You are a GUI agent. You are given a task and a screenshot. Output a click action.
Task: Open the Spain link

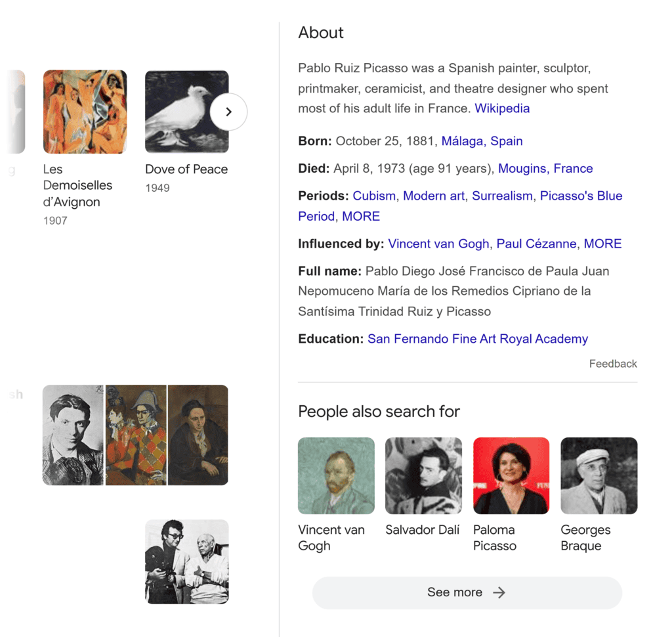tap(507, 141)
